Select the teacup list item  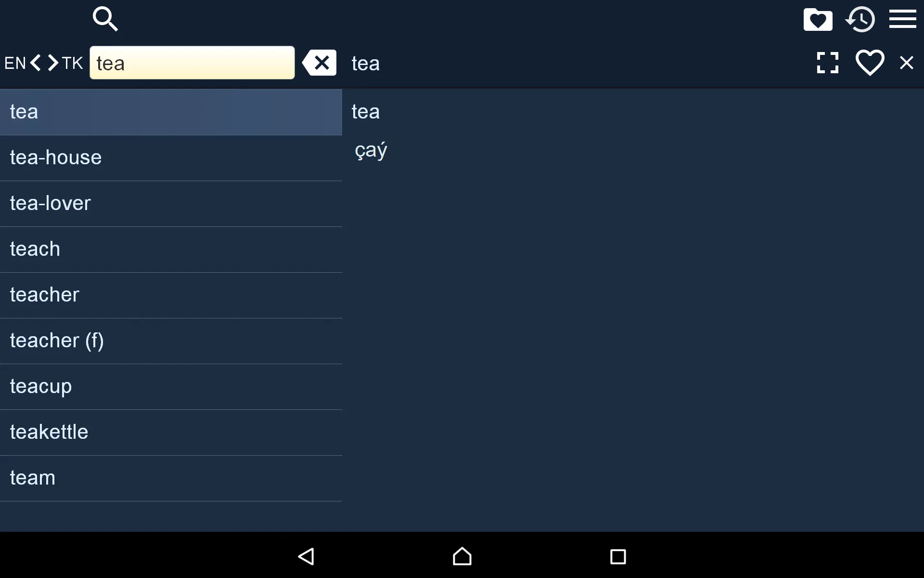coord(40,386)
